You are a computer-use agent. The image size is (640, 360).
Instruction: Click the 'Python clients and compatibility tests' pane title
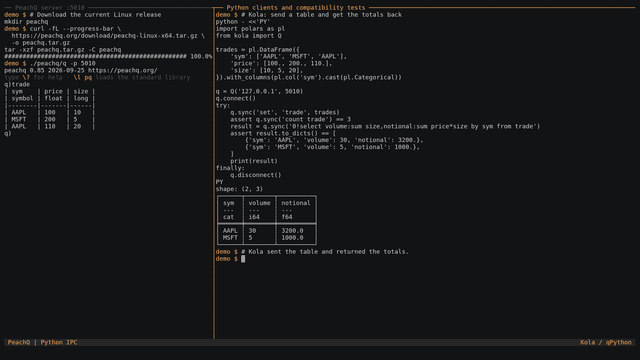point(296,7)
